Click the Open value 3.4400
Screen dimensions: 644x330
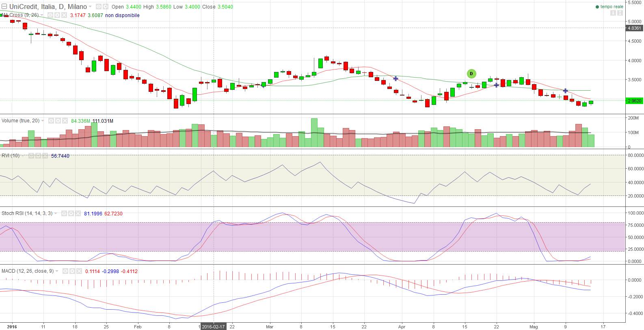pyautogui.click(x=134, y=7)
